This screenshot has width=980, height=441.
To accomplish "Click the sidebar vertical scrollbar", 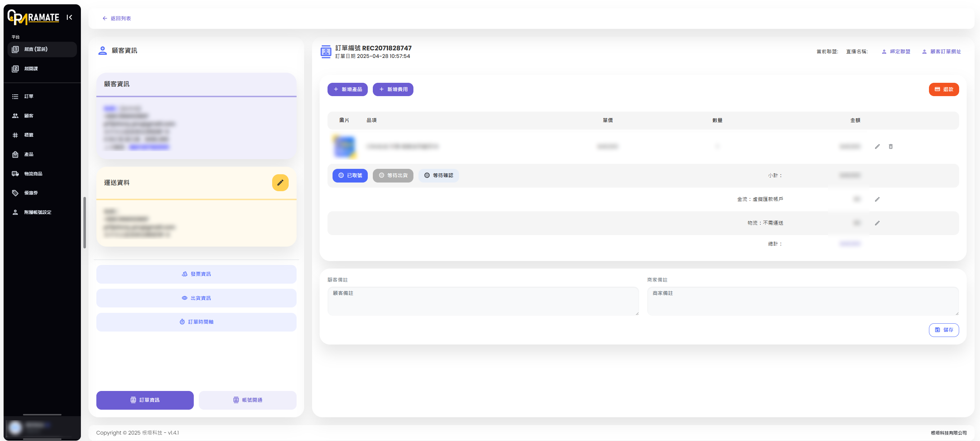I will coord(84,222).
